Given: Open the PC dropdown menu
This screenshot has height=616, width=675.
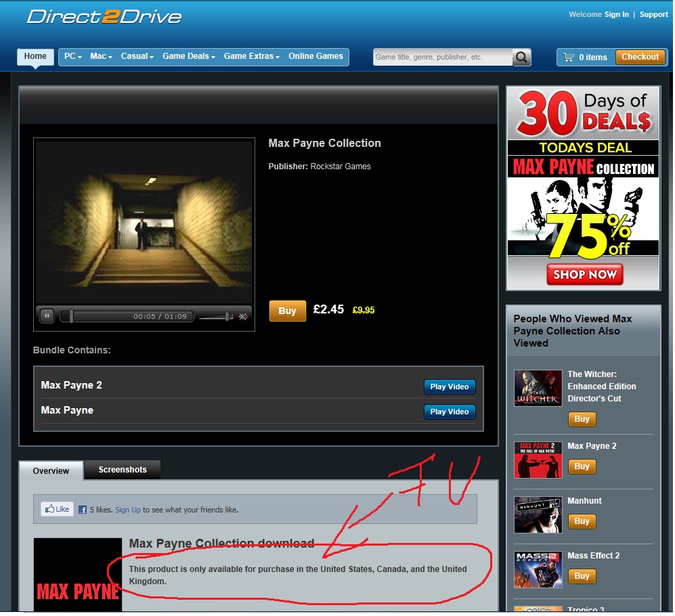Looking at the screenshot, I should 72,56.
